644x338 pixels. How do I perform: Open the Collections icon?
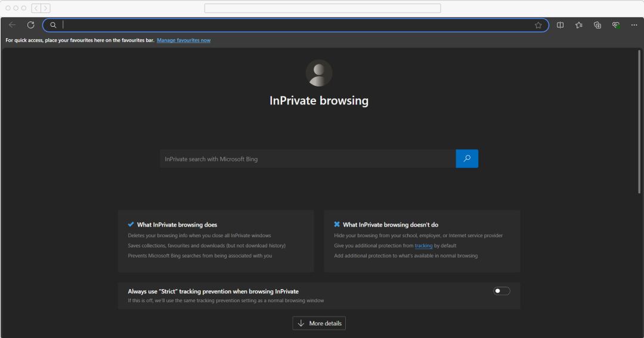tap(597, 25)
